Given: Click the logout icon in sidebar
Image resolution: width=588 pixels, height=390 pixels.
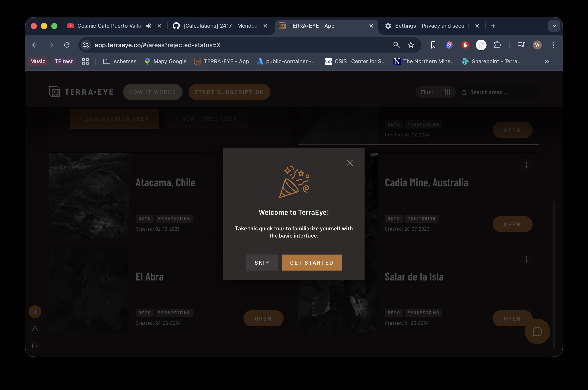Looking at the screenshot, I should 35,346.
